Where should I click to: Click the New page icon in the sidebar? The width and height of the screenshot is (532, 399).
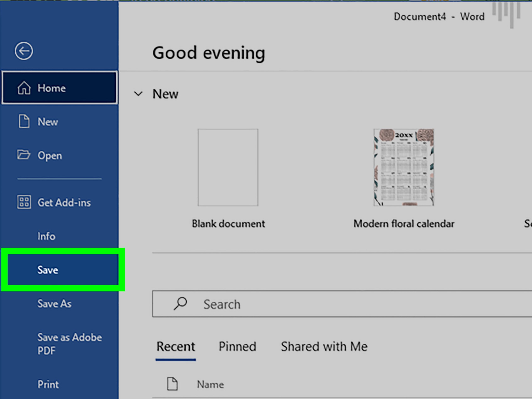click(x=24, y=121)
